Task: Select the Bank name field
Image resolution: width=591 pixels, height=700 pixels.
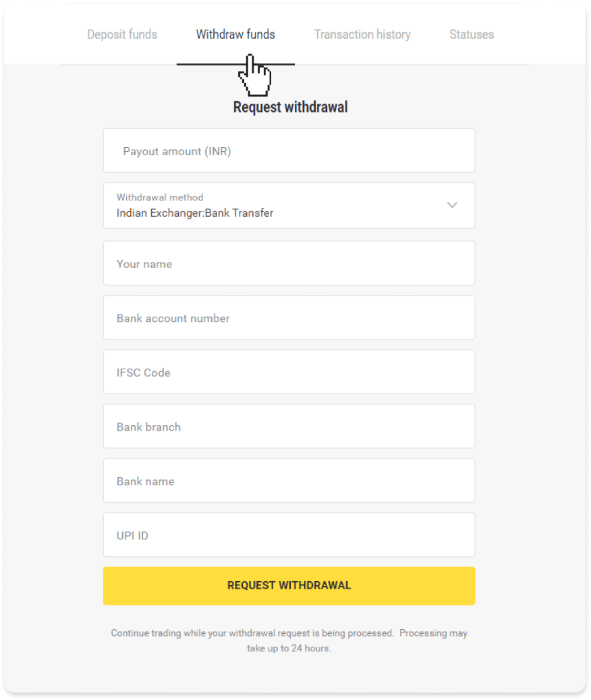Action: [289, 481]
